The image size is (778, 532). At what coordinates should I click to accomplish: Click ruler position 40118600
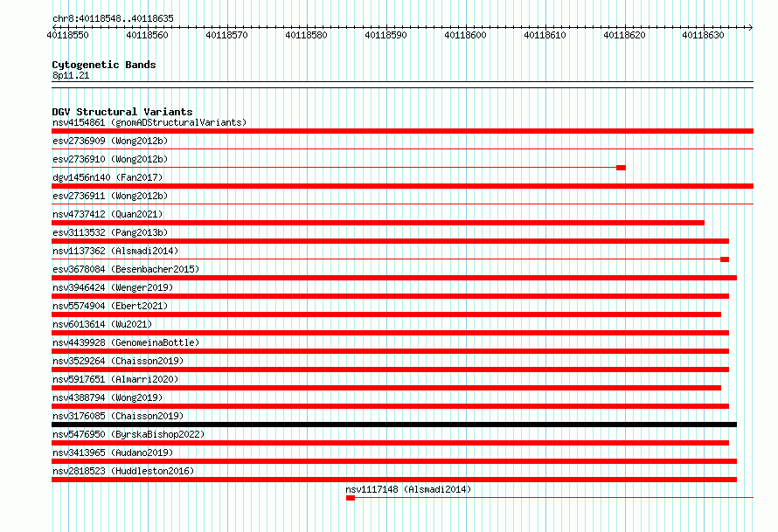465,35
